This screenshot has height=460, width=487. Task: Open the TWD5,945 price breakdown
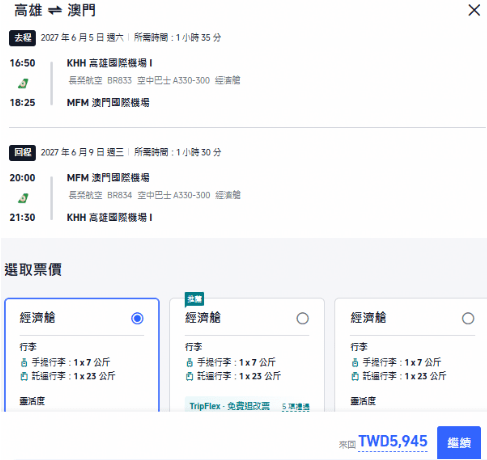(x=393, y=441)
